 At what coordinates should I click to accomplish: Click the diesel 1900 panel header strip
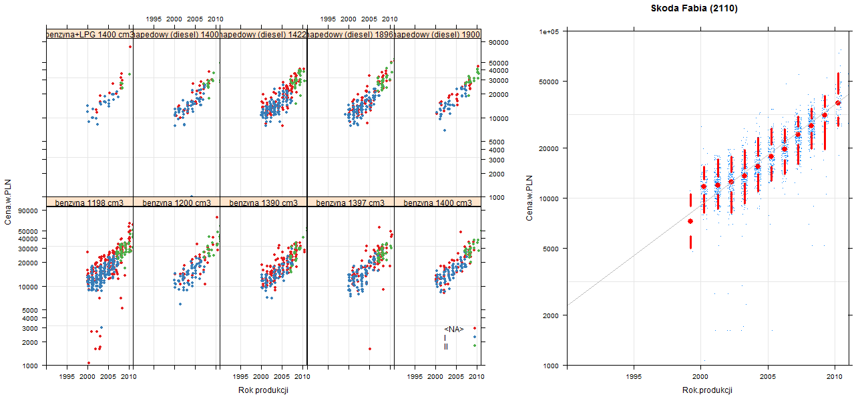click(438, 34)
